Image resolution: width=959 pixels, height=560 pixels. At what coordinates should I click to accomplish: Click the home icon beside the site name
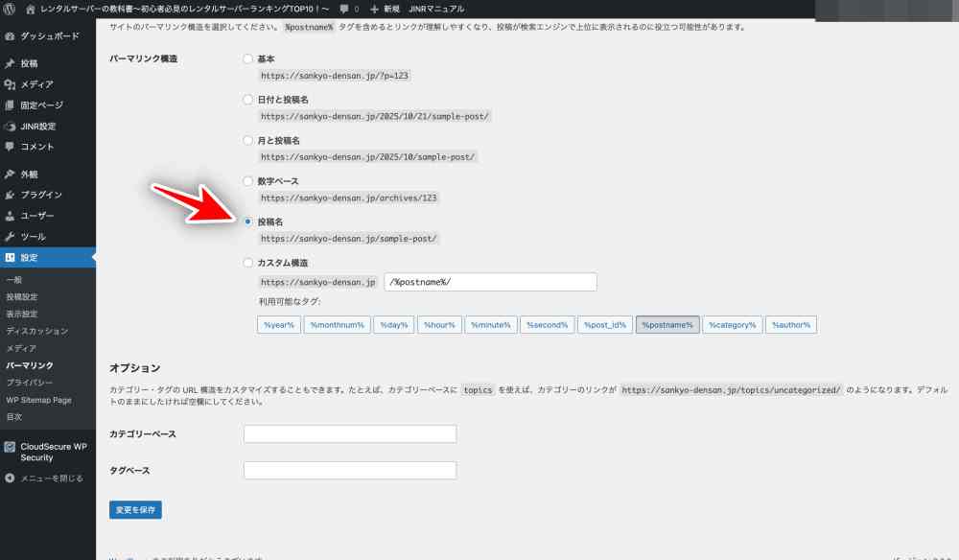[x=31, y=9]
